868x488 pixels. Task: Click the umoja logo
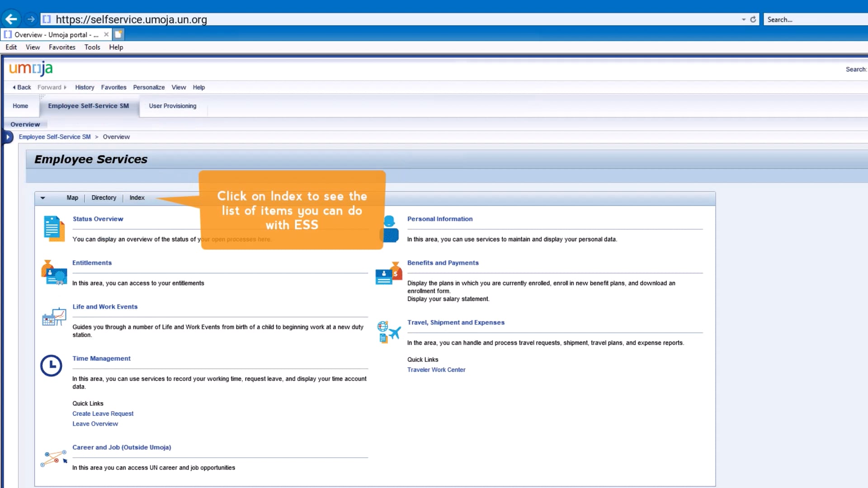[30, 69]
